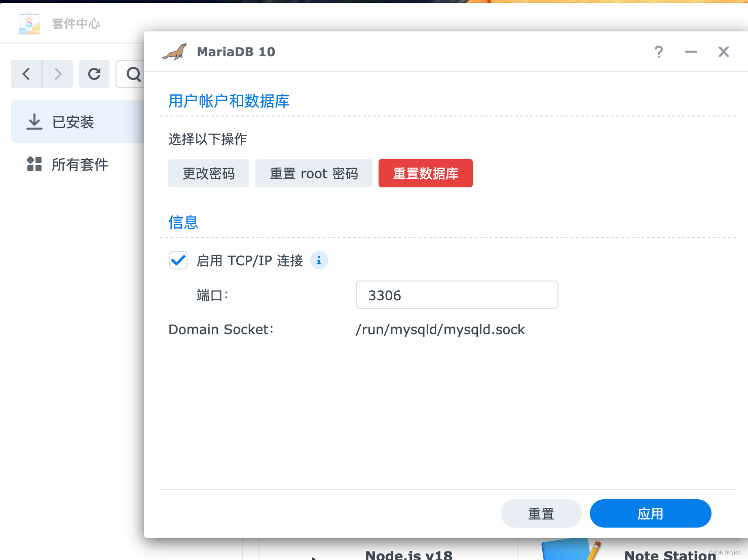Switch to the 所有套件 section
The height and width of the screenshot is (560, 748).
click(x=80, y=164)
